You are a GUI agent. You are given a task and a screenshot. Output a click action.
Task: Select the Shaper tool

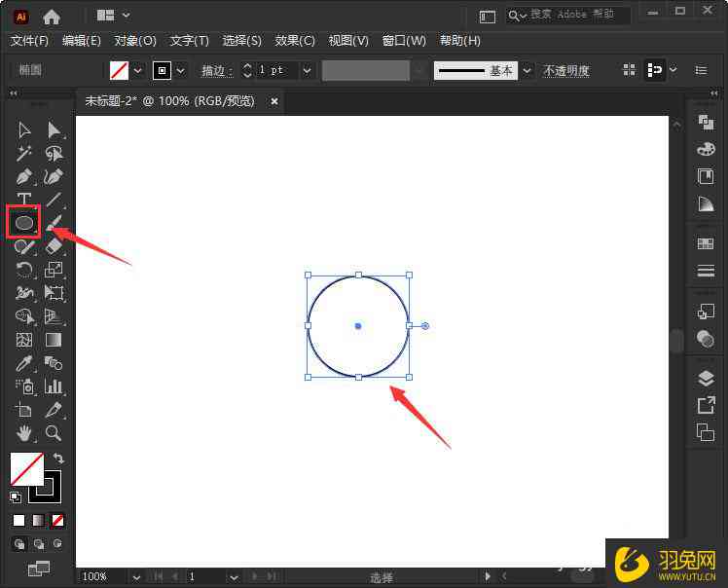[24, 246]
